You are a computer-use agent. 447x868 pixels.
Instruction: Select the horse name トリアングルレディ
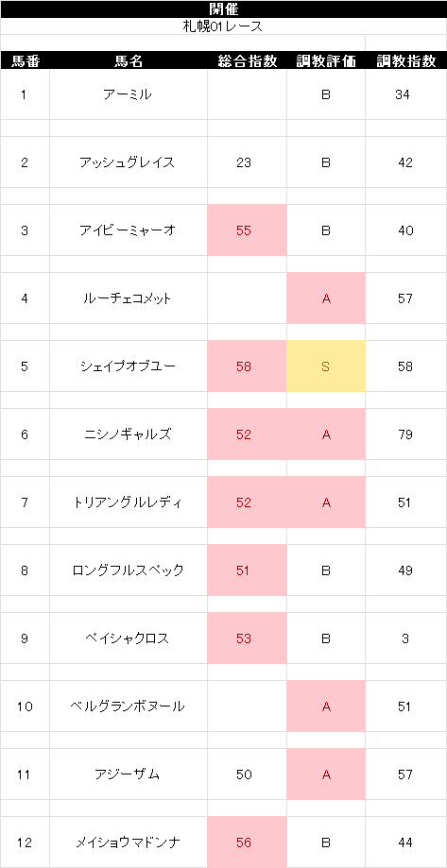[129, 502]
